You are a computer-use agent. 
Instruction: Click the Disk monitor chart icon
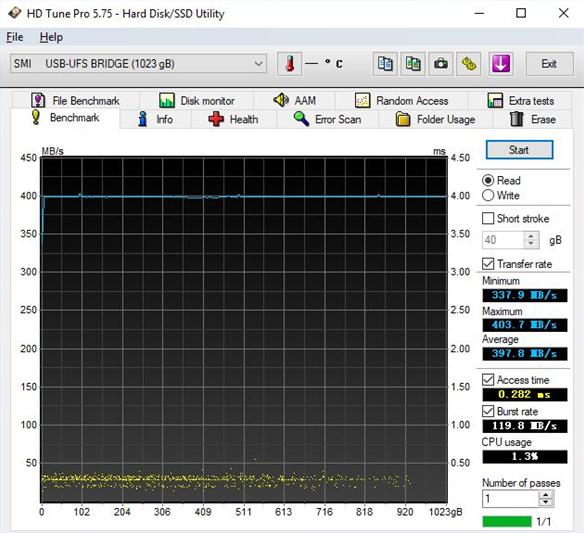pyautogui.click(x=166, y=100)
